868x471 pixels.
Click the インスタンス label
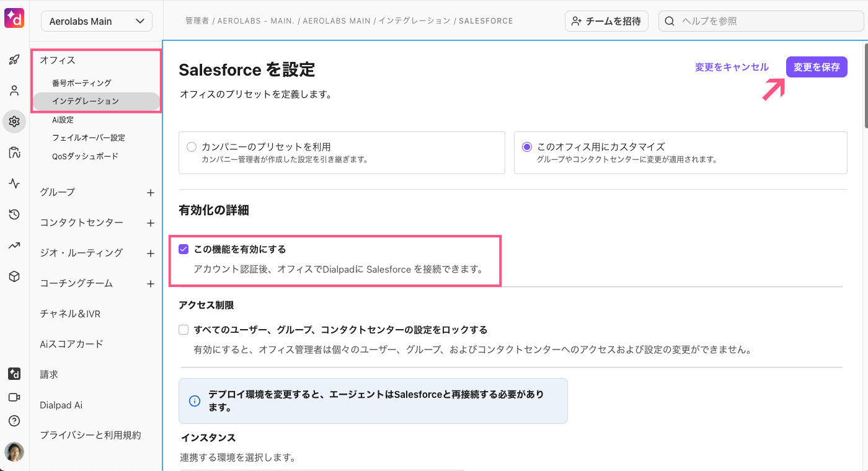[208, 438]
